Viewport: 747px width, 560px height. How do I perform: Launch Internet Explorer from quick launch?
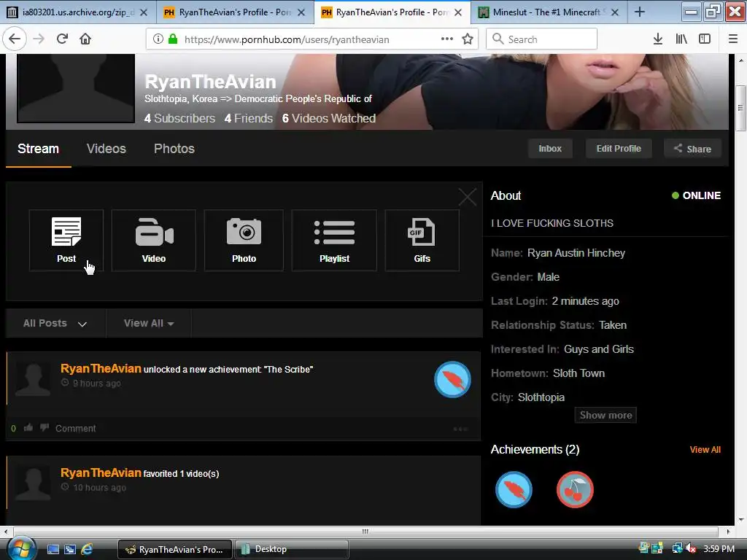pyautogui.click(x=88, y=549)
